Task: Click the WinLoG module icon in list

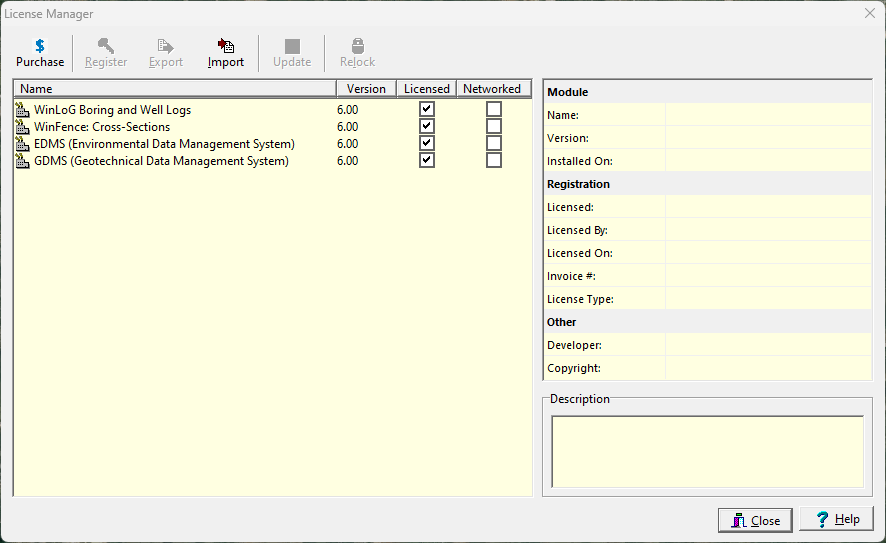Action: [x=23, y=110]
